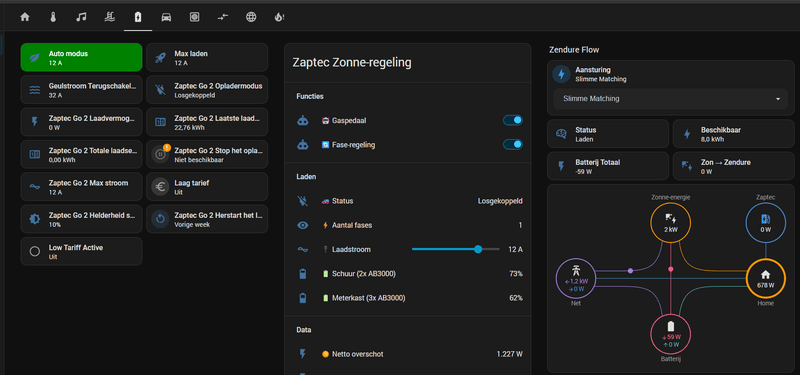Toggle the Fase-regeling switch
Viewport: 800px width, 375px height.
(x=513, y=144)
